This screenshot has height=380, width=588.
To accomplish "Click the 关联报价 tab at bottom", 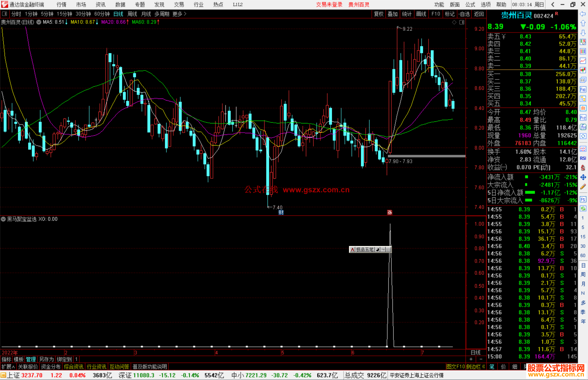I will [28, 367].
